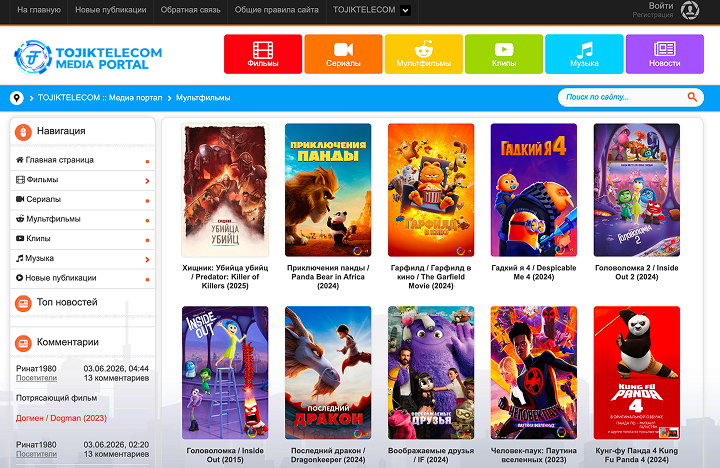Open the Догмен / Dogman (2023) comment link

(x=61, y=418)
